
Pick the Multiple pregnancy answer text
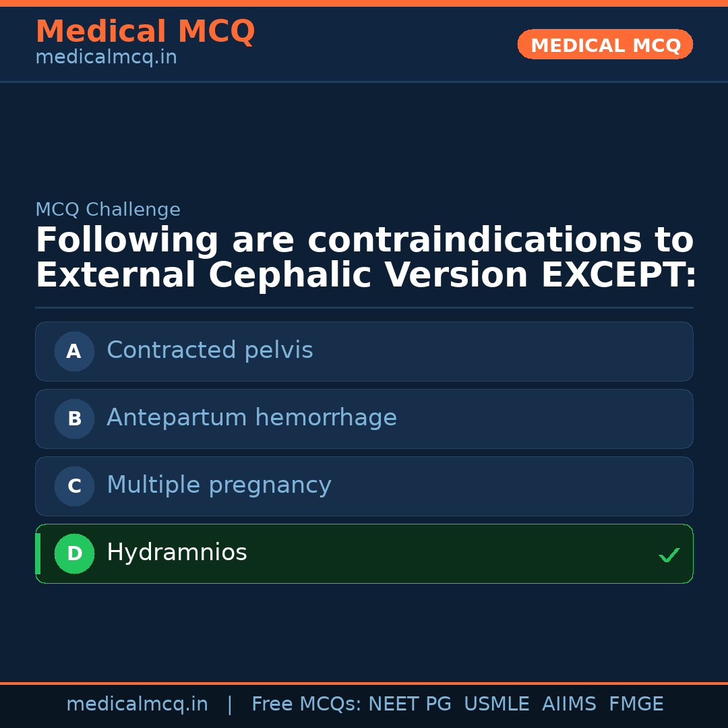tap(218, 485)
